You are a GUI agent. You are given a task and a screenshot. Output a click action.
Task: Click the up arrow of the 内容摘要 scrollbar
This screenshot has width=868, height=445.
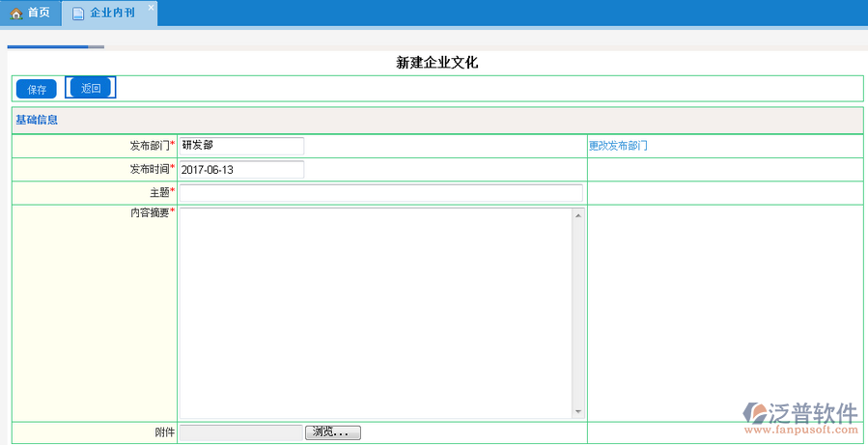tap(578, 215)
